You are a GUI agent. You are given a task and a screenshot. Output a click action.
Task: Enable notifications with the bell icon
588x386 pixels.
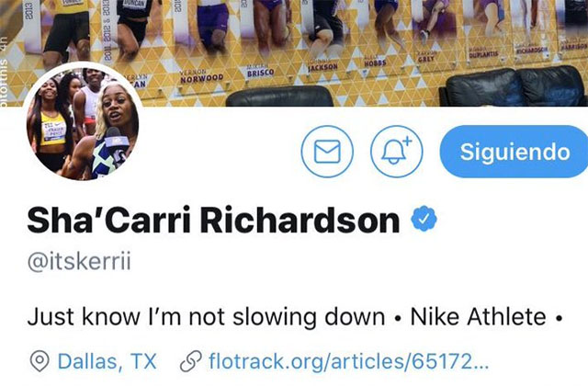[x=397, y=151]
